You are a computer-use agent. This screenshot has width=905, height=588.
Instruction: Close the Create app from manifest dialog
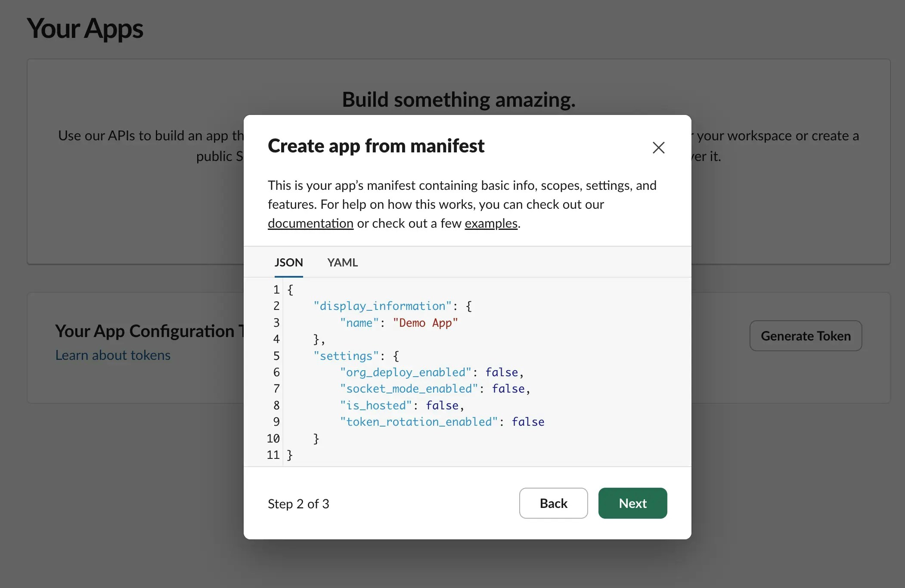click(x=658, y=148)
